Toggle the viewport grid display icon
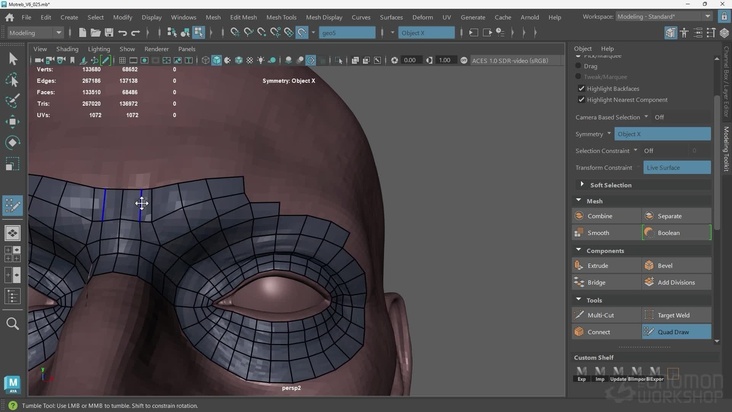Viewport: 732px width, 412px height. 122,60
